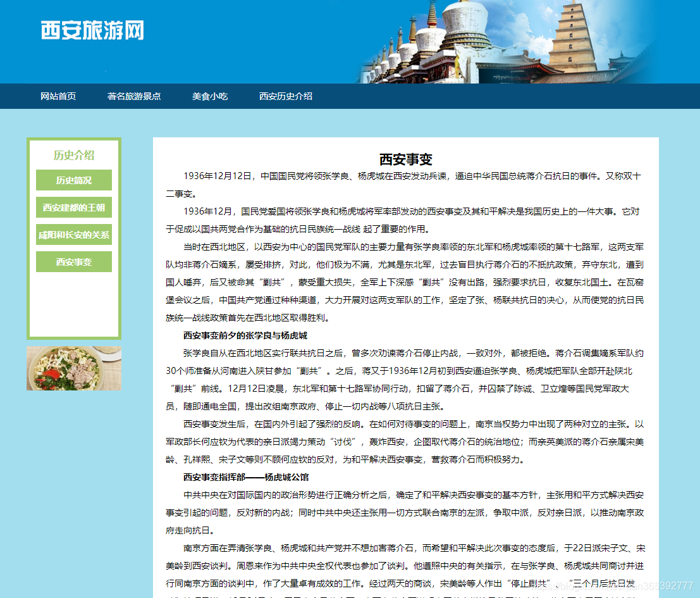Click the subheading 西安事变前夕的张学良与杨虎城
The height and width of the screenshot is (598, 700).
[x=245, y=335]
